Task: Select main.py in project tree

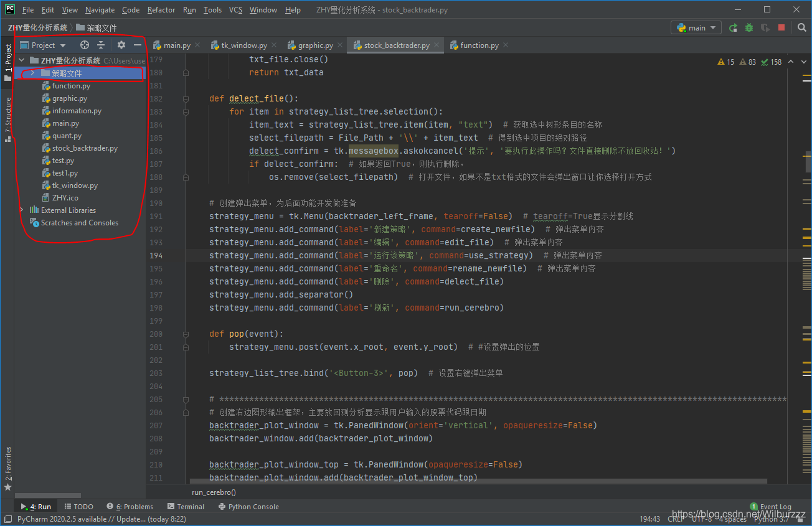Action: click(x=65, y=123)
